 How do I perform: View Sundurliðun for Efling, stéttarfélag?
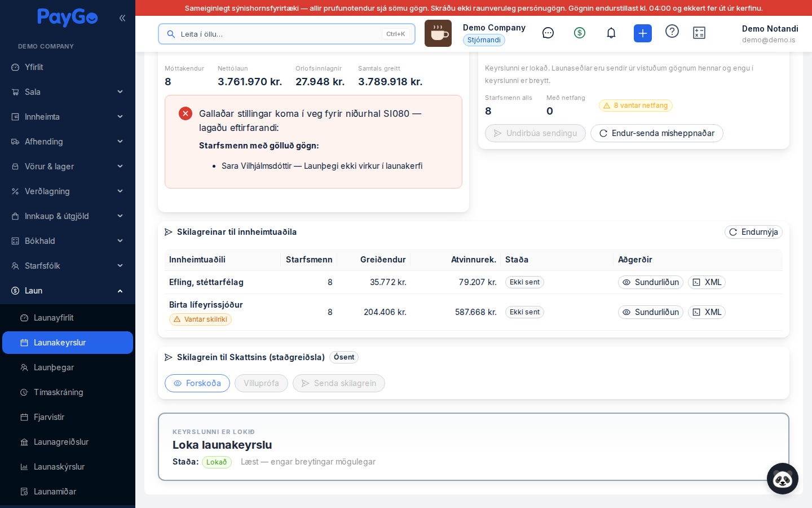click(651, 282)
